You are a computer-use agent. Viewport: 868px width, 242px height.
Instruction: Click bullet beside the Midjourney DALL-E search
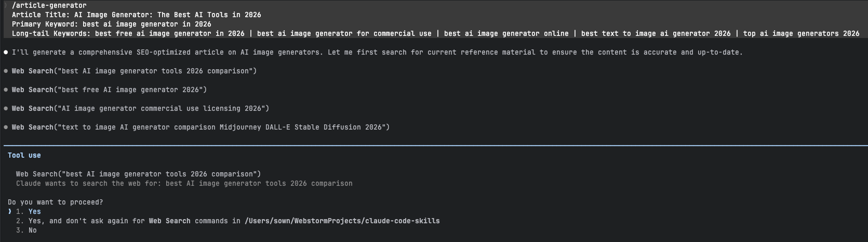6,127
